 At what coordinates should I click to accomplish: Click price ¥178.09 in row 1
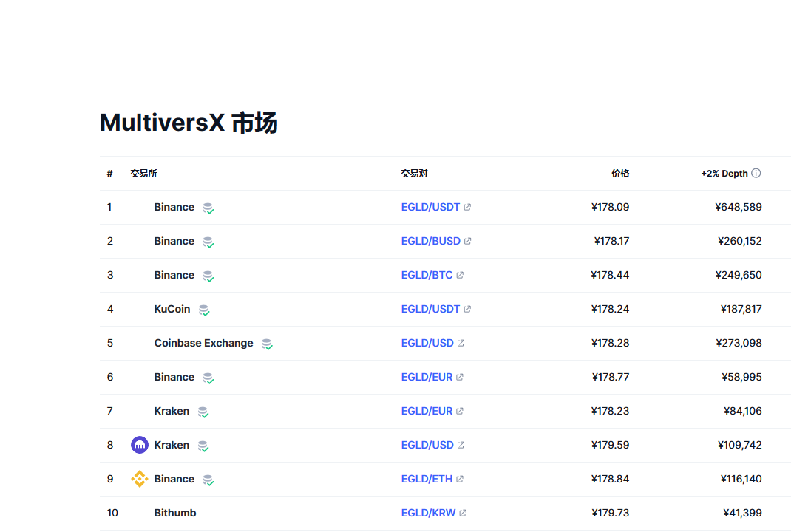click(x=611, y=207)
